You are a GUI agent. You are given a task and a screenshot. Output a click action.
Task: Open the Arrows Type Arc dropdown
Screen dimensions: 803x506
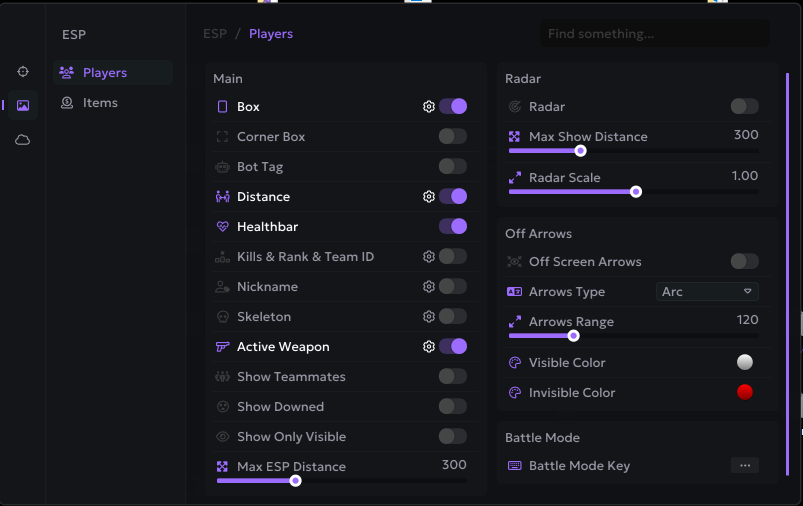click(x=707, y=292)
